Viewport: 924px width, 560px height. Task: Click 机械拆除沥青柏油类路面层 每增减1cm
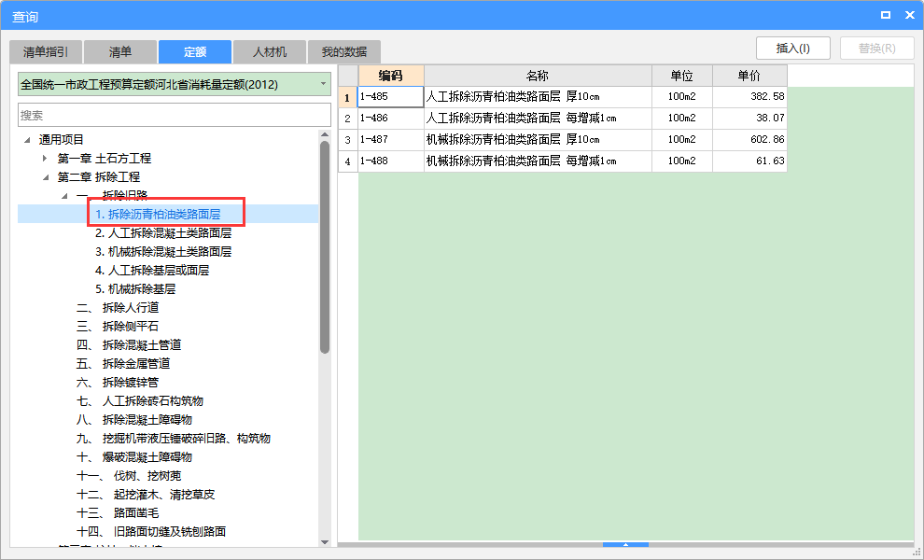click(538, 161)
